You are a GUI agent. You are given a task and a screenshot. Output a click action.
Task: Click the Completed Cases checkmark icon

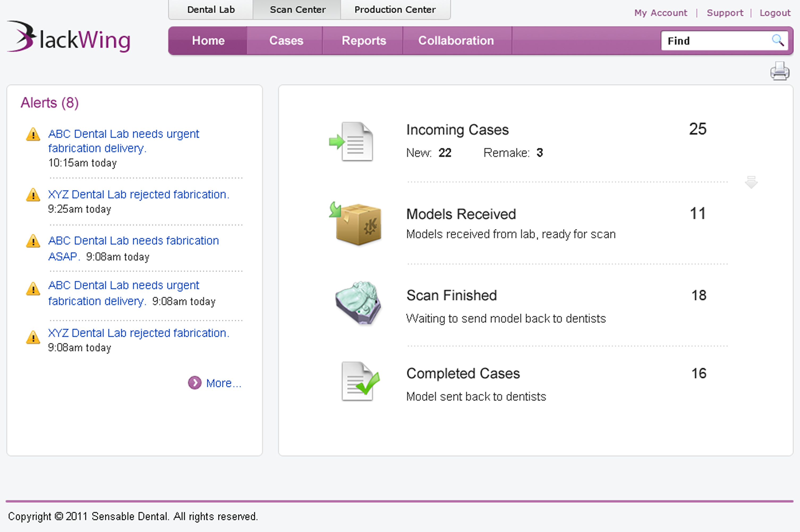pos(359,382)
